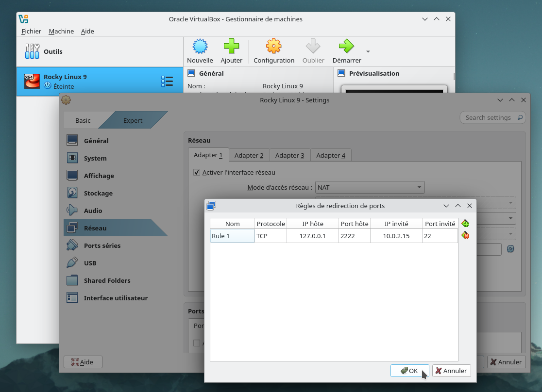Edit the Rule 1 name field
Screen dimensions: 542x392
pyautogui.click(x=232, y=235)
